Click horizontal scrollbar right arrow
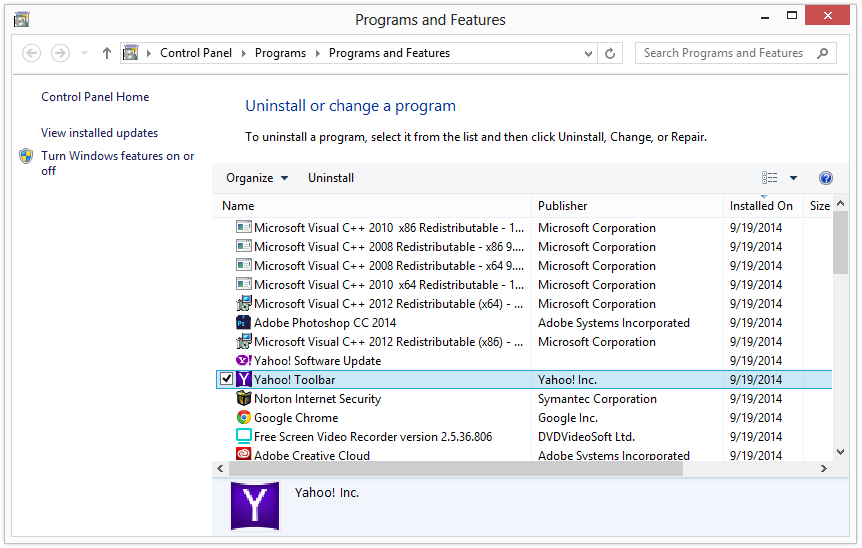 (x=824, y=468)
